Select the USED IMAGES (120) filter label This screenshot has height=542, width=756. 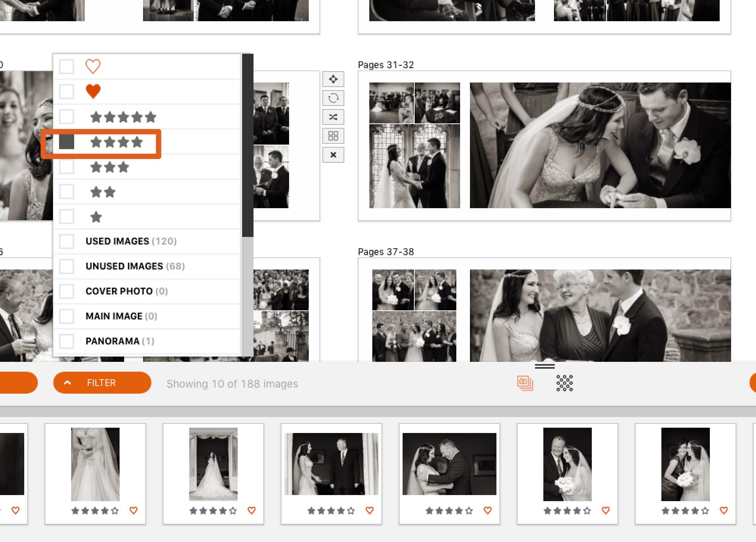131,241
